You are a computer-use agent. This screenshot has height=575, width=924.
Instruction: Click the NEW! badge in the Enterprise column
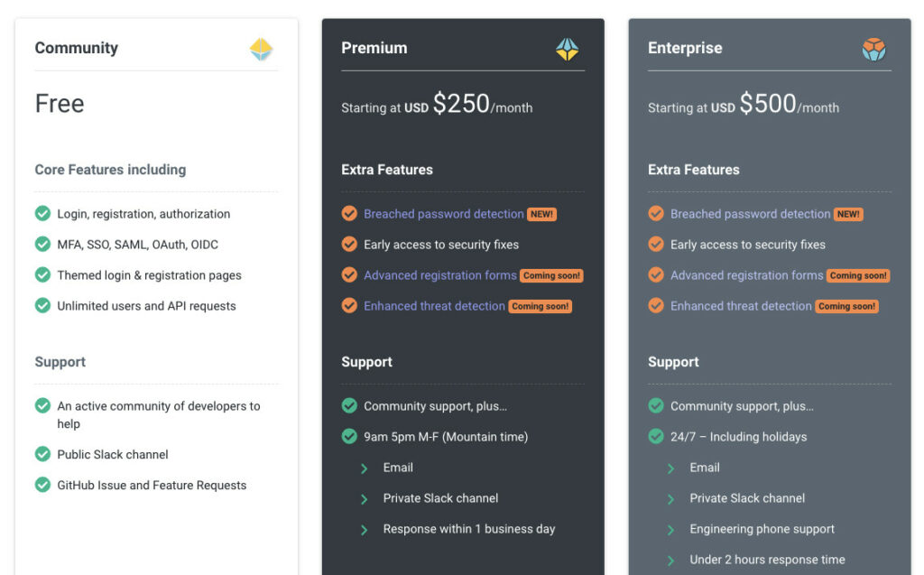(848, 214)
